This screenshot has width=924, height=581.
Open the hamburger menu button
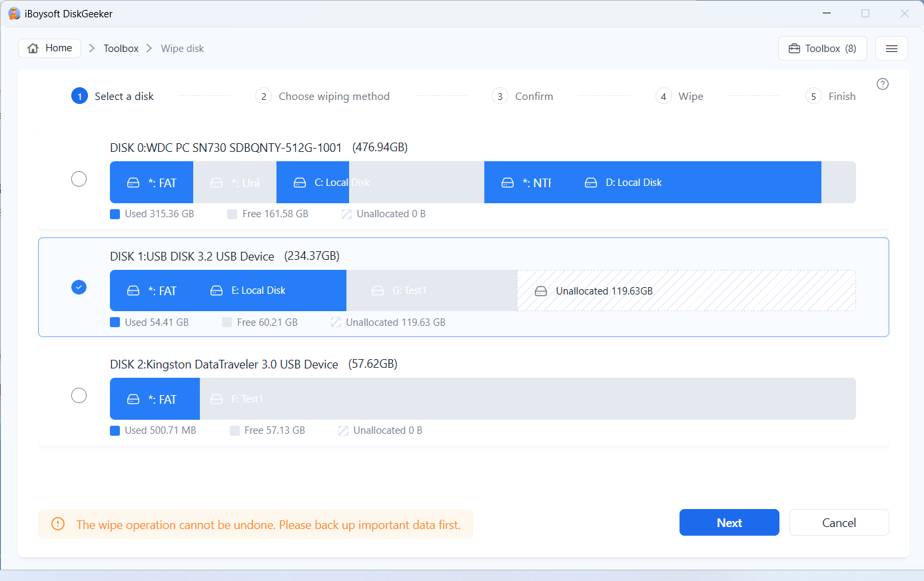[891, 49]
